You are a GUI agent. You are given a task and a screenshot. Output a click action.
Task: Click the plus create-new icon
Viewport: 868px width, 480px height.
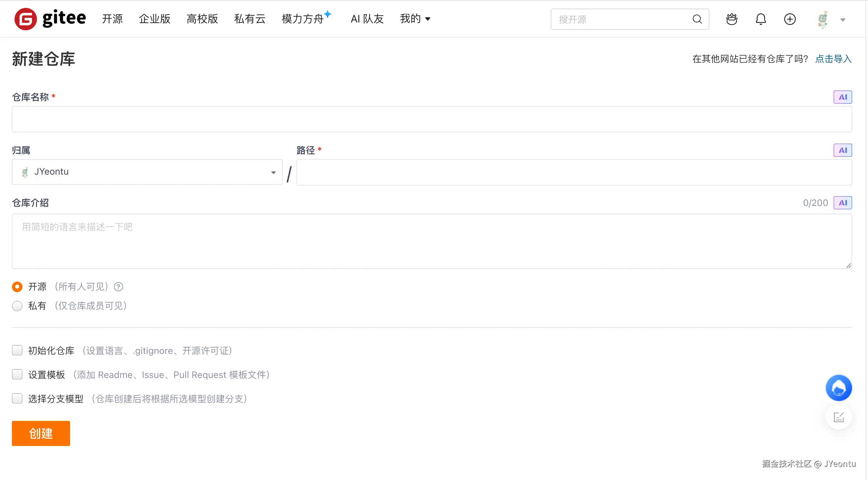point(789,19)
